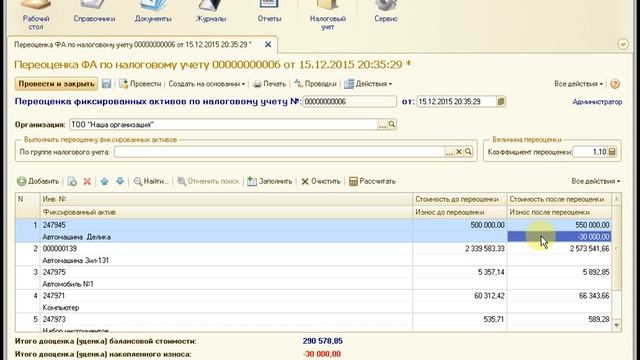The width and height of the screenshot is (640, 360).
Task: Open tax group with magnifier icon
Action: pyautogui.click(x=468, y=152)
